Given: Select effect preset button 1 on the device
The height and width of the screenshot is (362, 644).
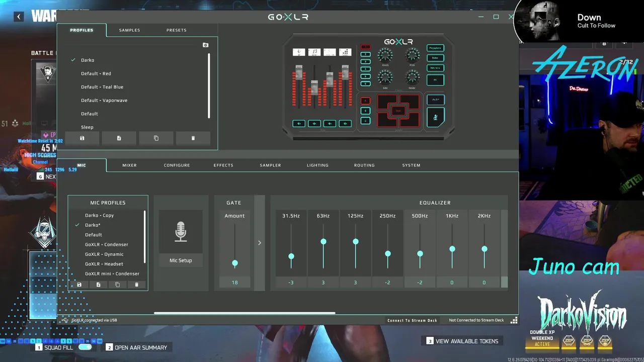Looking at the screenshot, I should pyautogui.click(x=365, y=47).
